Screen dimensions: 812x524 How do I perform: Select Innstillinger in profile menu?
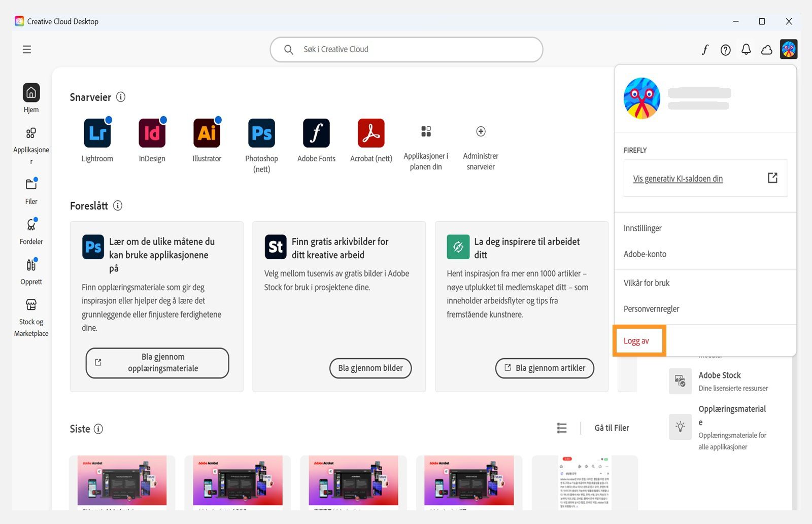click(x=642, y=228)
